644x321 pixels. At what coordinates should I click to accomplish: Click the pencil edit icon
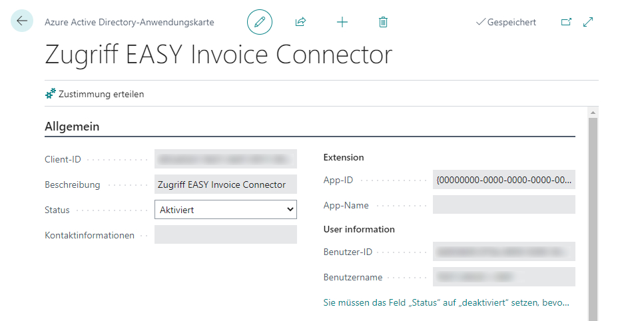click(260, 22)
